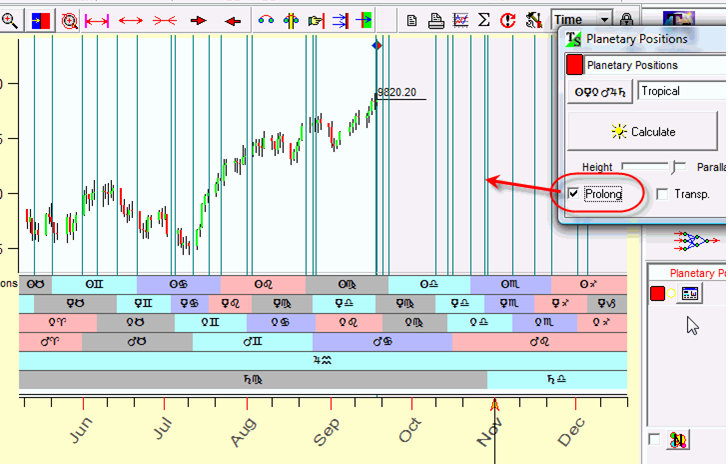Enable the Transp. checkbox
Screen dimensions: 728x464
click(663, 194)
